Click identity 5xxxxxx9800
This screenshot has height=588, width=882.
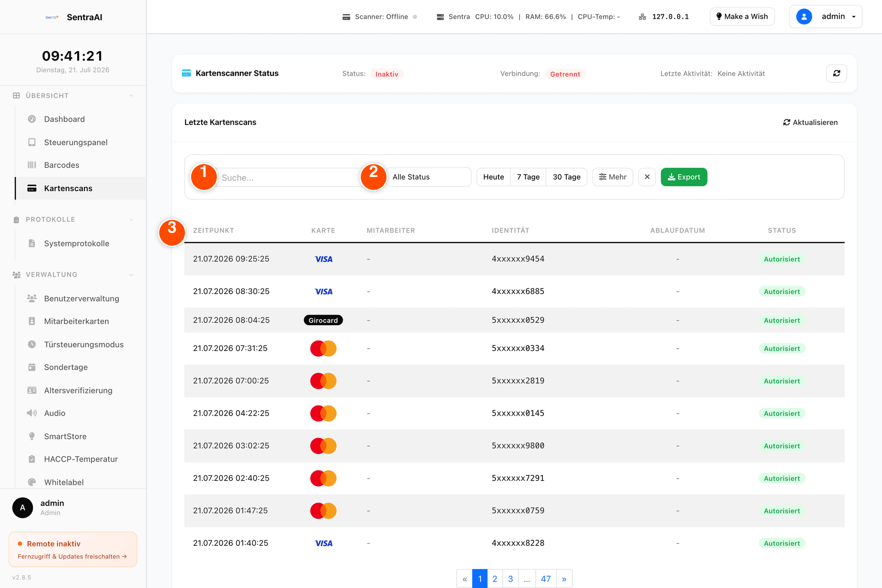pos(518,446)
